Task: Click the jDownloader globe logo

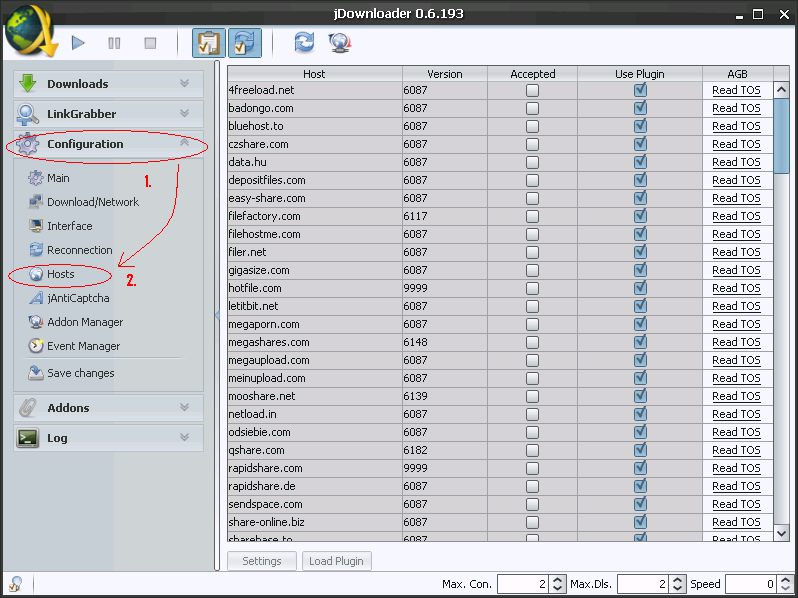Action: pos(30,32)
